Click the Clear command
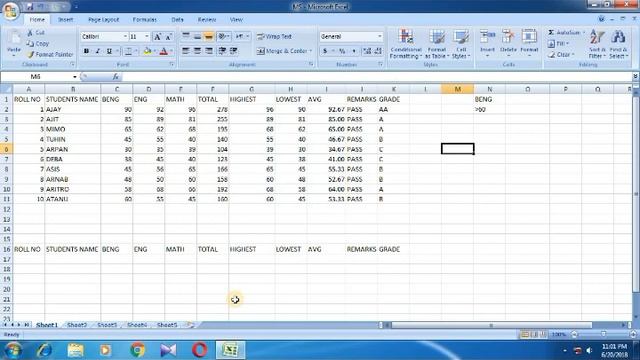 (x=561, y=54)
